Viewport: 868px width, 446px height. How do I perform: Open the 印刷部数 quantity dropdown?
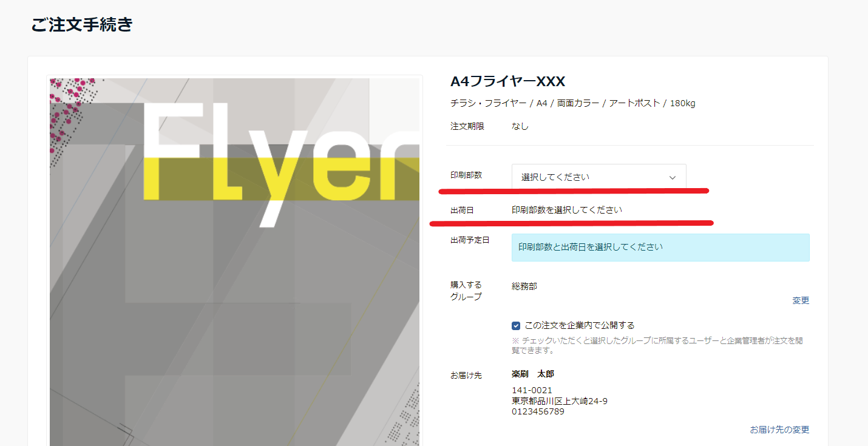coord(598,177)
